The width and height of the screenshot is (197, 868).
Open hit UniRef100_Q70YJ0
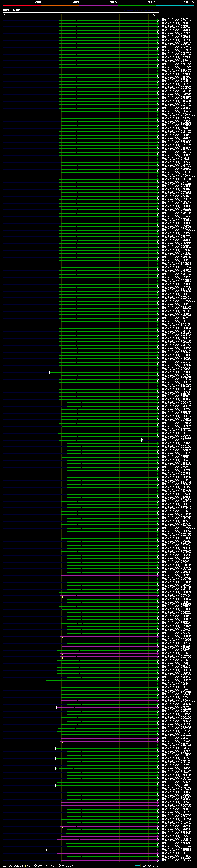(x=176, y=20)
